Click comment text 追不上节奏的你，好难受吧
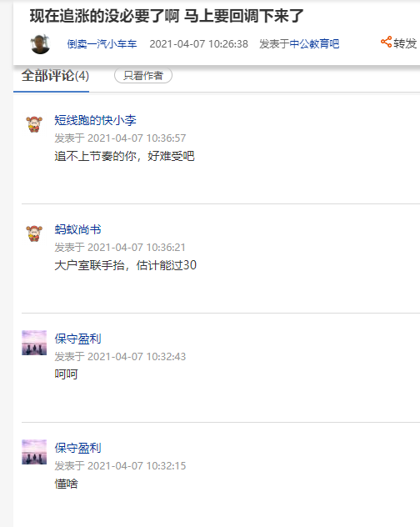Screen dimensions: 420x527 (x=124, y=156)
